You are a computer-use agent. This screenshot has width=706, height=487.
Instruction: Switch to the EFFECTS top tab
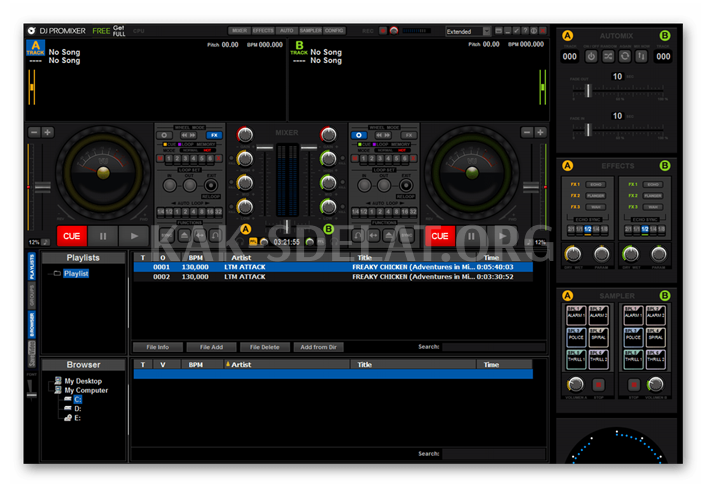point(263,31)
